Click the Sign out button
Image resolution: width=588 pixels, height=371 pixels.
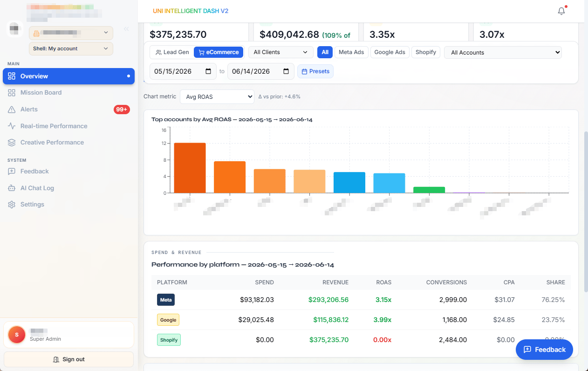tap(68, 359)
